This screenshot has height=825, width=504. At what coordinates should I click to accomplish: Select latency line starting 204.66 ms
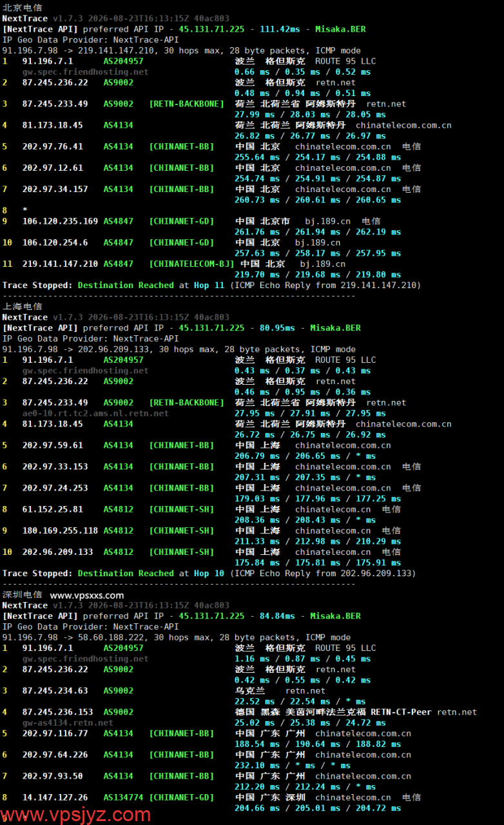(318, 808)
